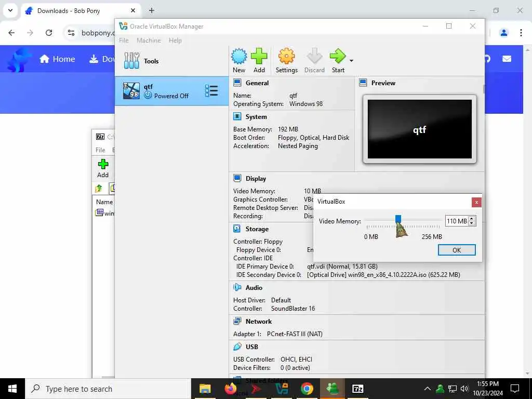
Task: Click the Windows 98 operating system value
Action: pos(306,104)
